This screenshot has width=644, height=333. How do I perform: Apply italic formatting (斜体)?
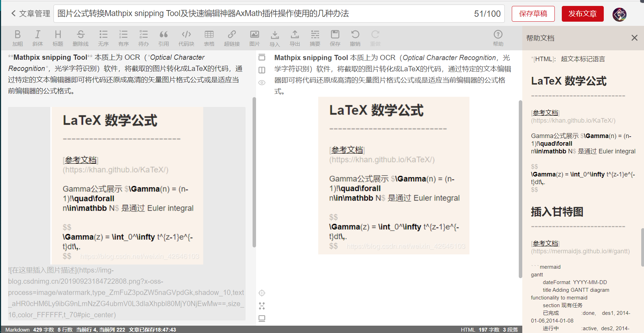(x=37, y=38)
